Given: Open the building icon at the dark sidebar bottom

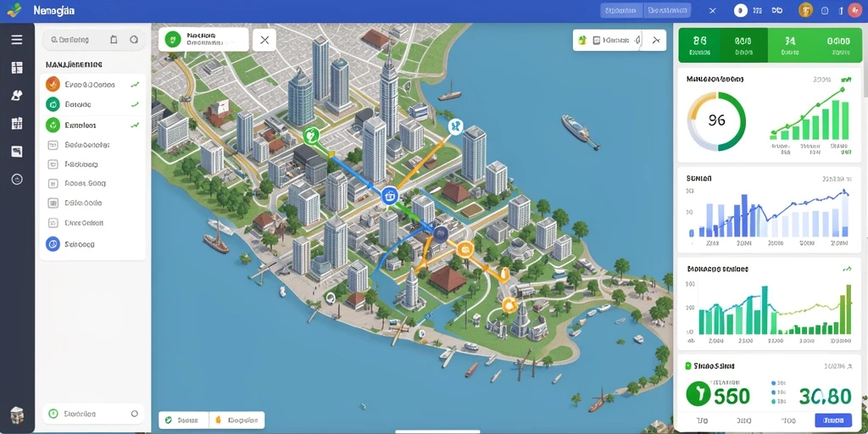Looking at the screenshot, I should [x=17, y=415].
